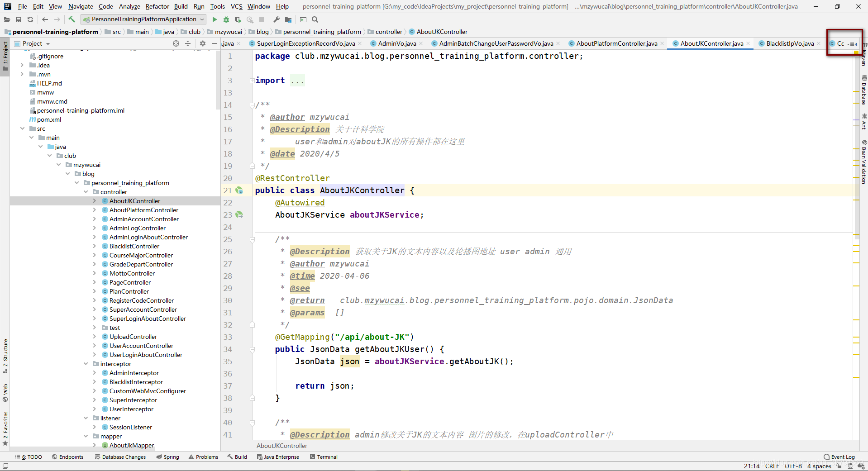Viewport: 868px width, 471px height.
Task: Toggle the Structure tool window stripe button
Action: (5, 356)
